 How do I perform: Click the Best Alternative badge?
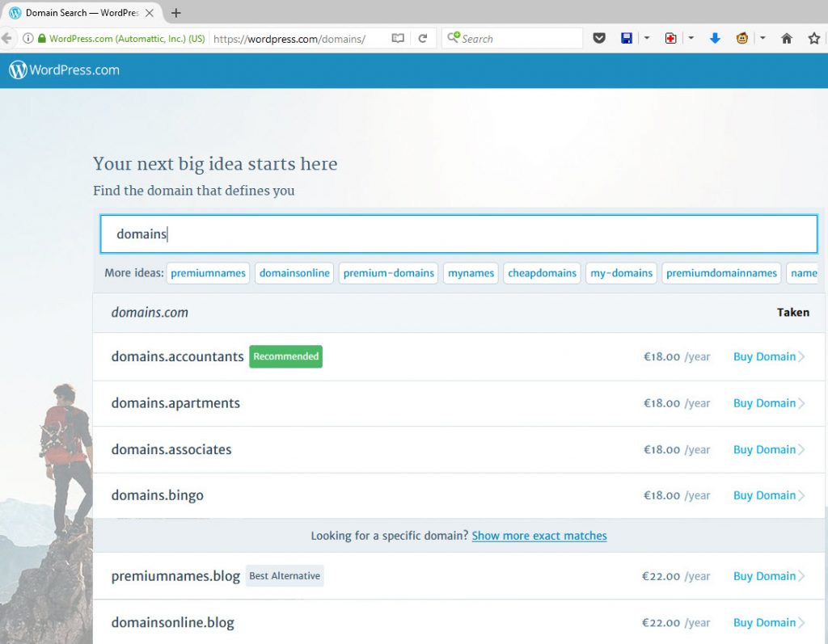(285, 576)
